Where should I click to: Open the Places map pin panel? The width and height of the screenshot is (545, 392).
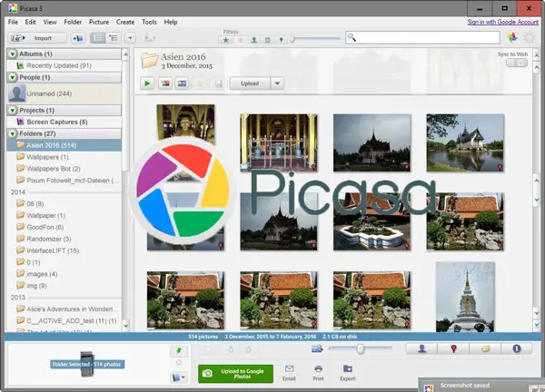[x=453, y=348]
